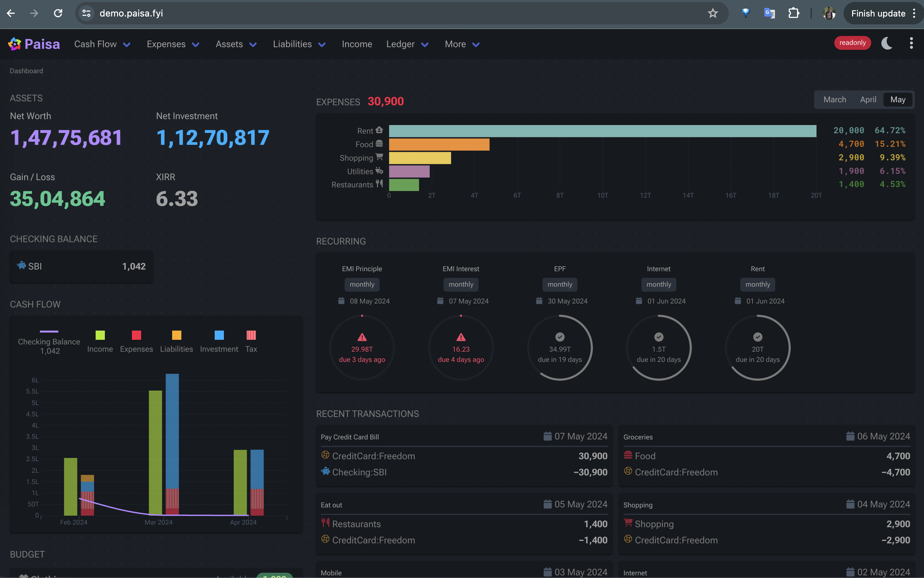This screenshot has height=578, width=924.
Task: Click the EMI Principle warning triangle icon
Action: pyautogui.click(x=361, y=337)
